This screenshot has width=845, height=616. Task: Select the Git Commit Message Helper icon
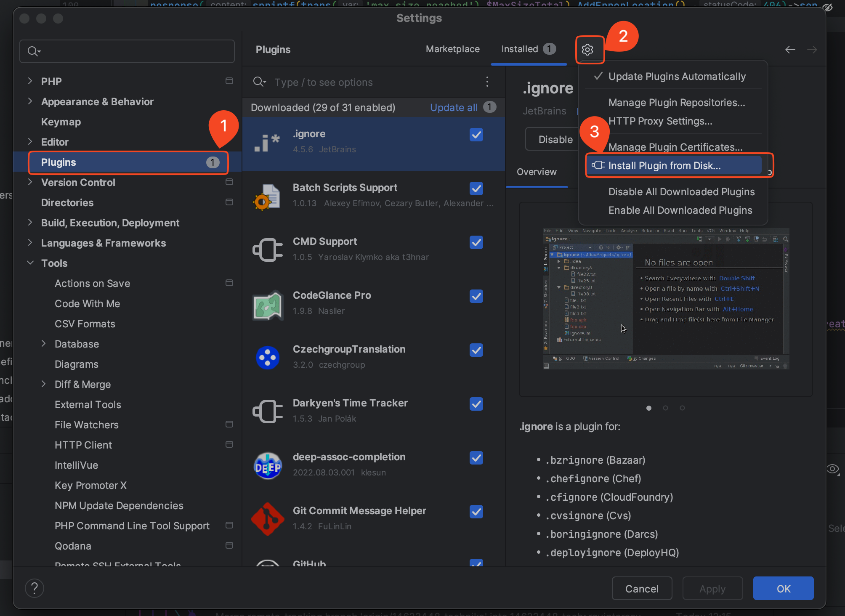tap(268, 519)
